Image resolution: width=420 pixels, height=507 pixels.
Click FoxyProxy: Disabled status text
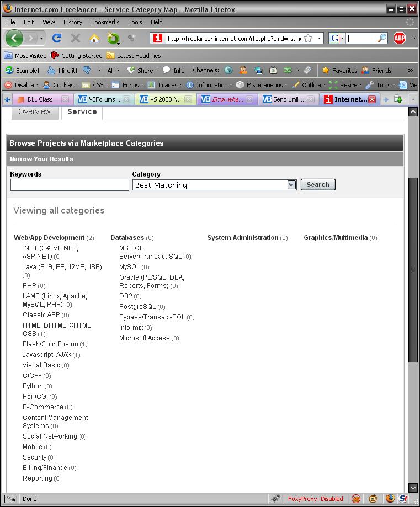point(316,499)
